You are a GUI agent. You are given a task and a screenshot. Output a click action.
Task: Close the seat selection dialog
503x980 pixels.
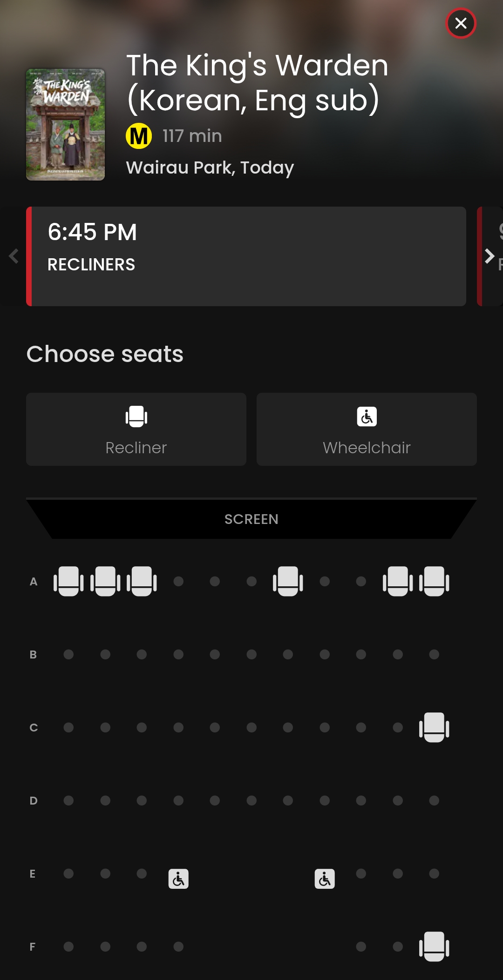point(461,23)
